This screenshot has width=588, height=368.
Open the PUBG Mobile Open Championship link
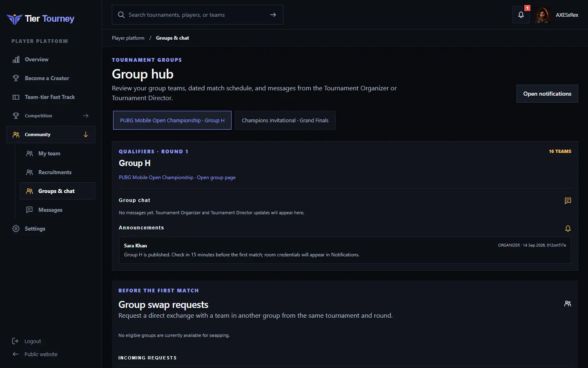pos(156,177)
